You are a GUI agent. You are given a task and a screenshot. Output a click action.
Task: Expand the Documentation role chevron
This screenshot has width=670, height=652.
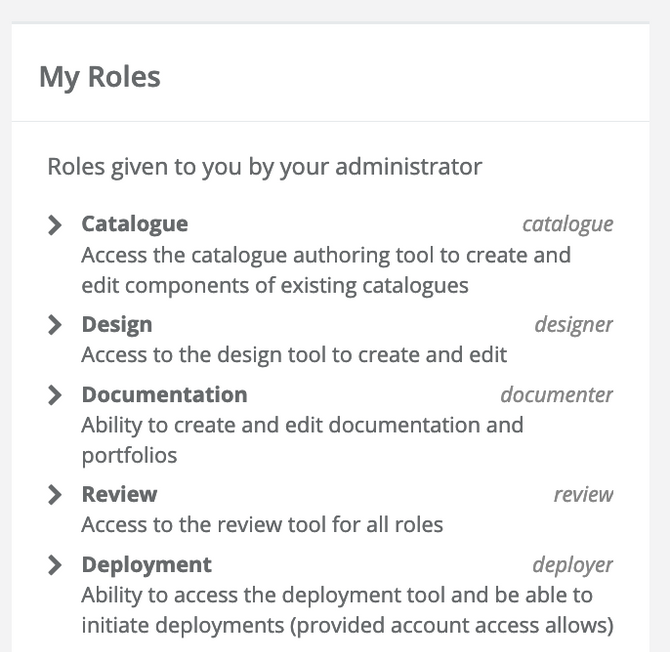pyautogui.click(x=55, y=395)
